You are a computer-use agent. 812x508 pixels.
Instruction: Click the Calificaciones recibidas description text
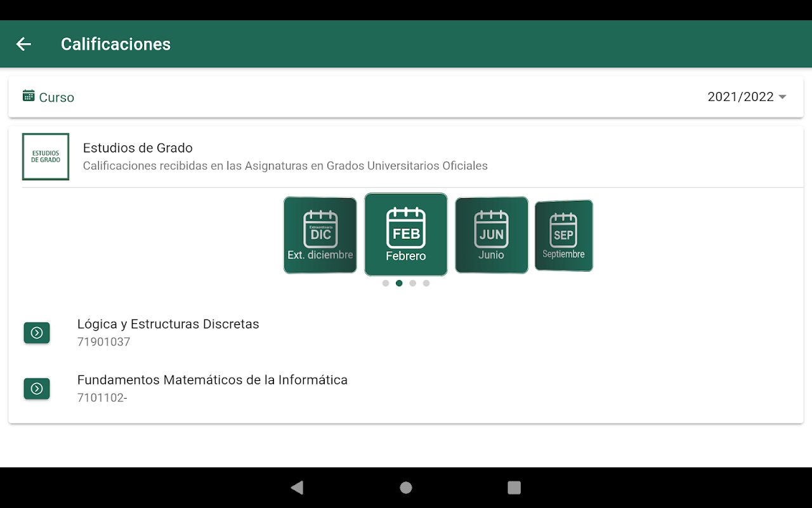(285, 166)
